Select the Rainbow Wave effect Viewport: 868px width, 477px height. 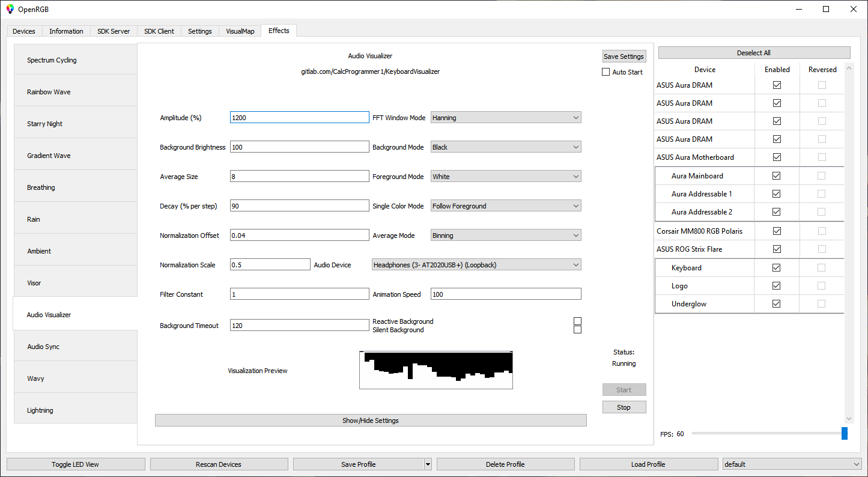click(76, 92)
